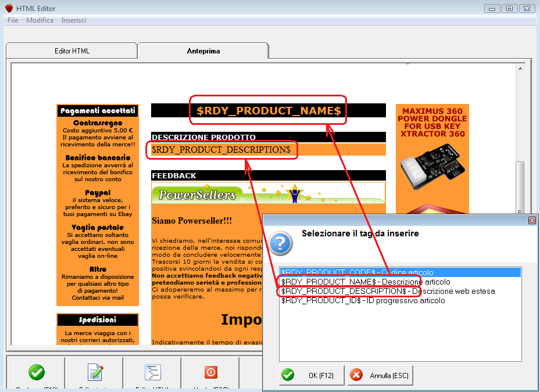Viewport: 540px width, 392px height.
Task: Open the Modifica menu
Action: [x=40, y=20]
